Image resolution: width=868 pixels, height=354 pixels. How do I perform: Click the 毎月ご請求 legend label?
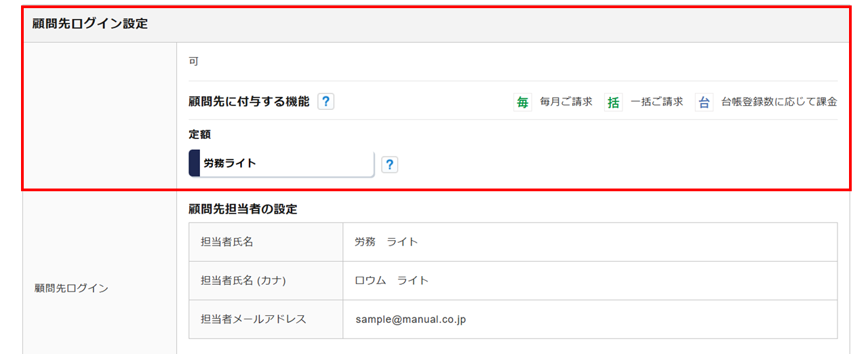tap(566, 102)
